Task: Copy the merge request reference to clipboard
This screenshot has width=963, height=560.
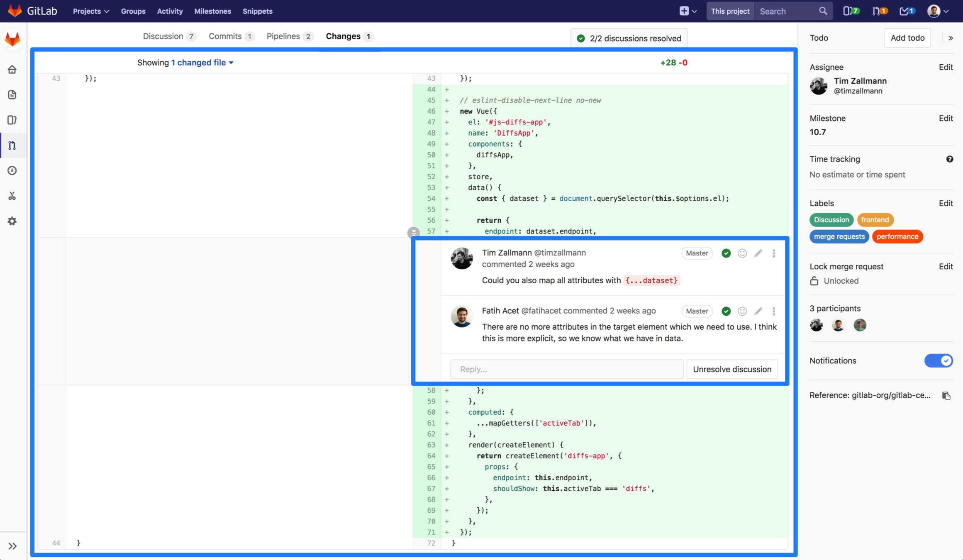Action: click(946, 395)
